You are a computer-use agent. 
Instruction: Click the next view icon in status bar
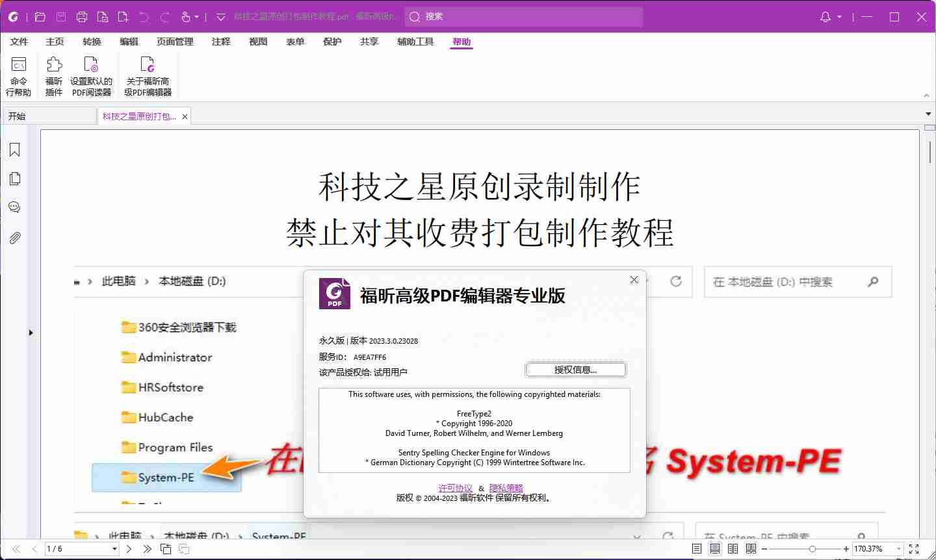[184, 549]
